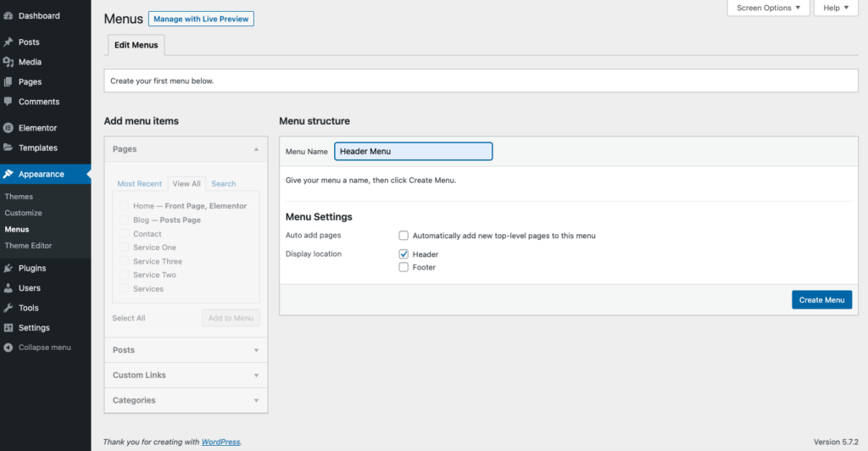Click the Dashboard gauge icon

(x=8, y=16)
